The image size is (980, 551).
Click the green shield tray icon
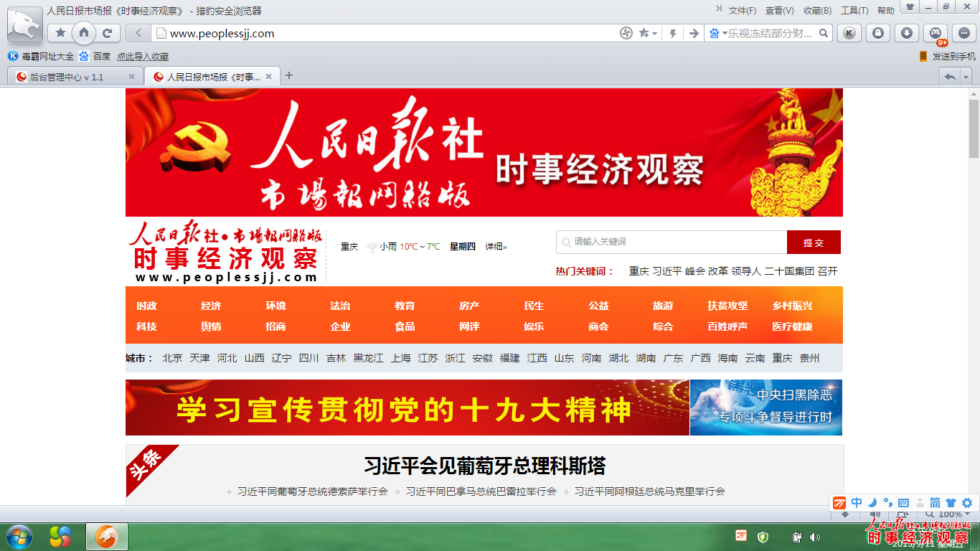tap(763, 537)
